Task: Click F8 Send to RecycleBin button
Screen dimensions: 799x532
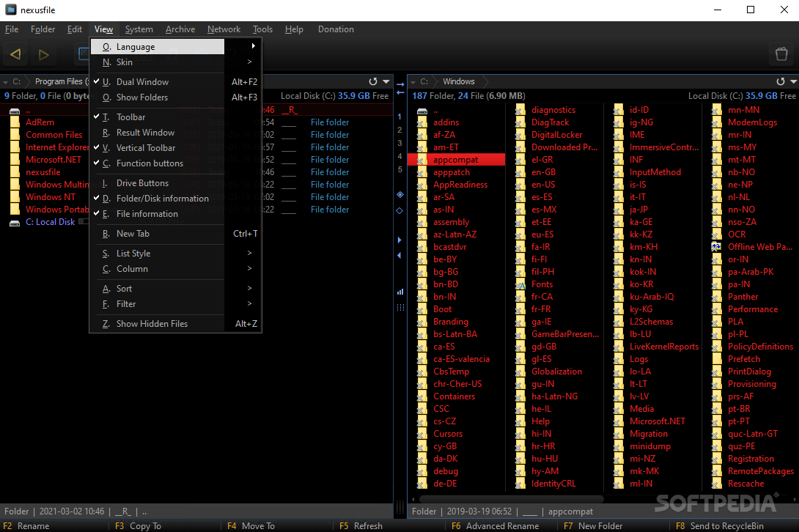Action: click(x=720, y=526)
